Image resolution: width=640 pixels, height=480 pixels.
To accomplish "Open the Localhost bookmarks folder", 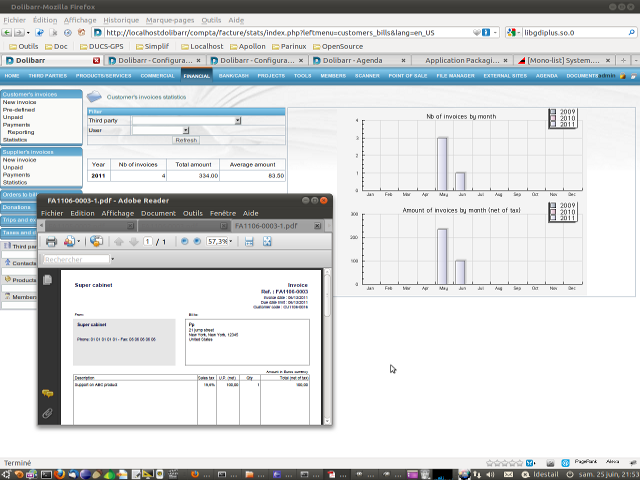I will pos(202,47).
